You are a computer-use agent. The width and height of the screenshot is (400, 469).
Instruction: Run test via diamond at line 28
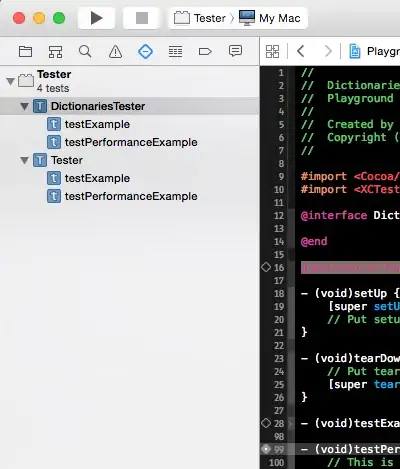[x=266, y=423]
